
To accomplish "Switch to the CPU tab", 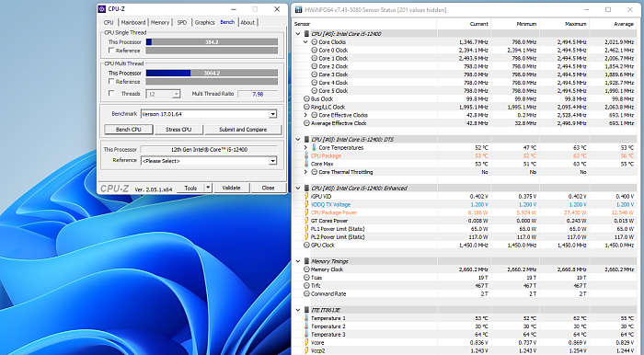I will coord(109,23).
